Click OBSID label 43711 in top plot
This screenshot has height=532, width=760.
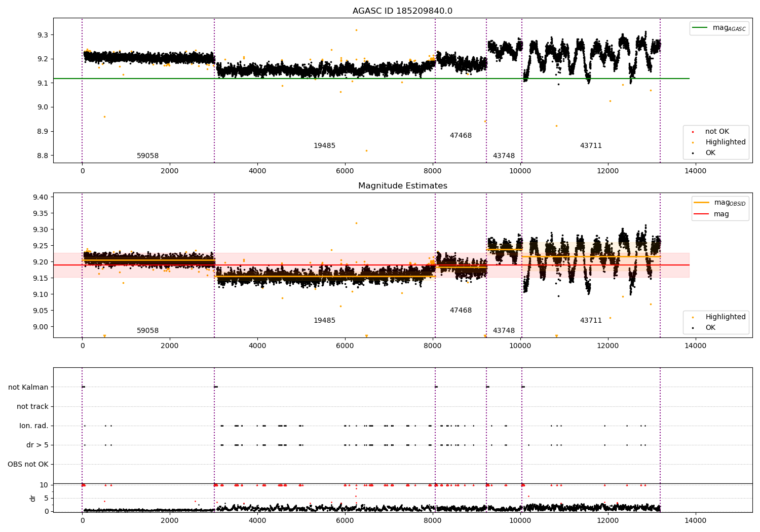tap(591, 146)
